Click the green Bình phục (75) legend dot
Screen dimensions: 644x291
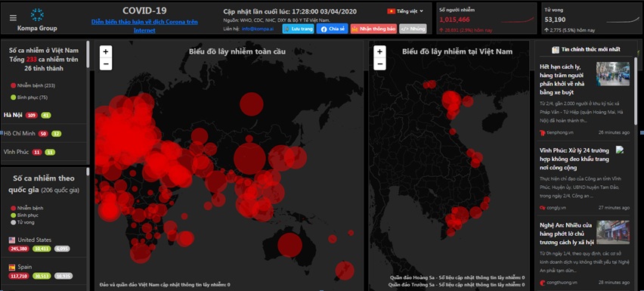point(13,98)
